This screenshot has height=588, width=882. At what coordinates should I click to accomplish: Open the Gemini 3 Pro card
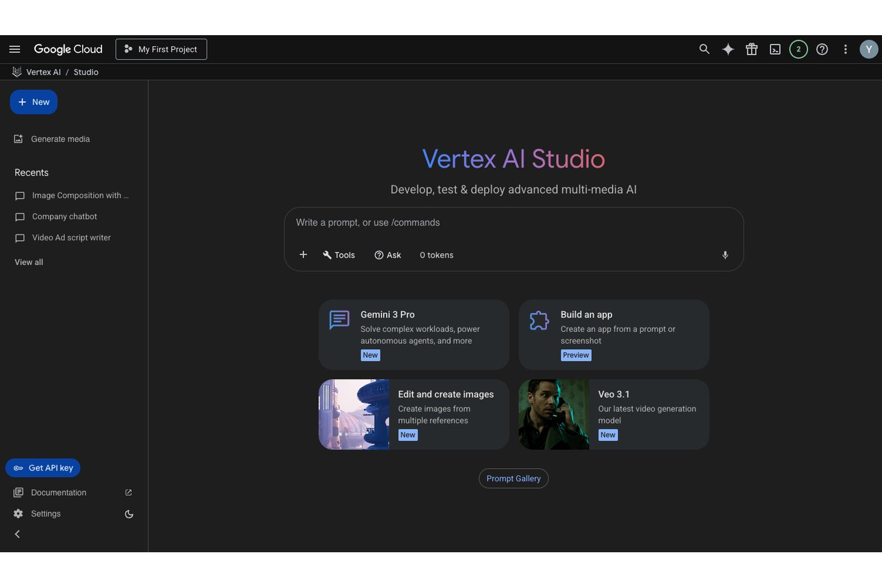click(x=414, y=335)
